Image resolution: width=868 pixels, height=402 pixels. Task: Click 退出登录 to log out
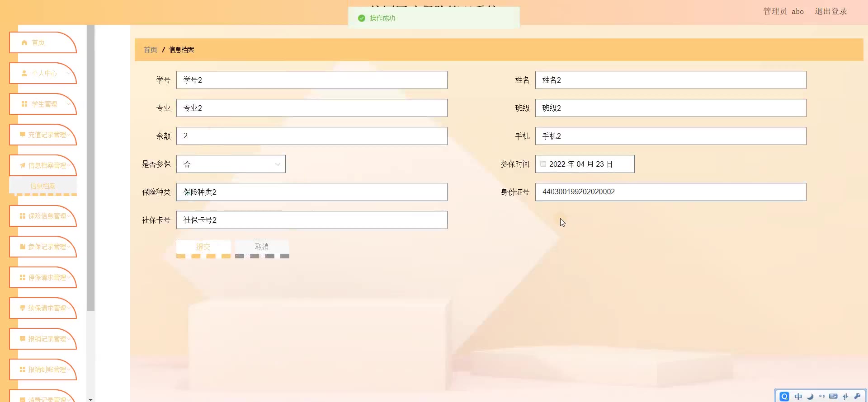tap(831, 11)
